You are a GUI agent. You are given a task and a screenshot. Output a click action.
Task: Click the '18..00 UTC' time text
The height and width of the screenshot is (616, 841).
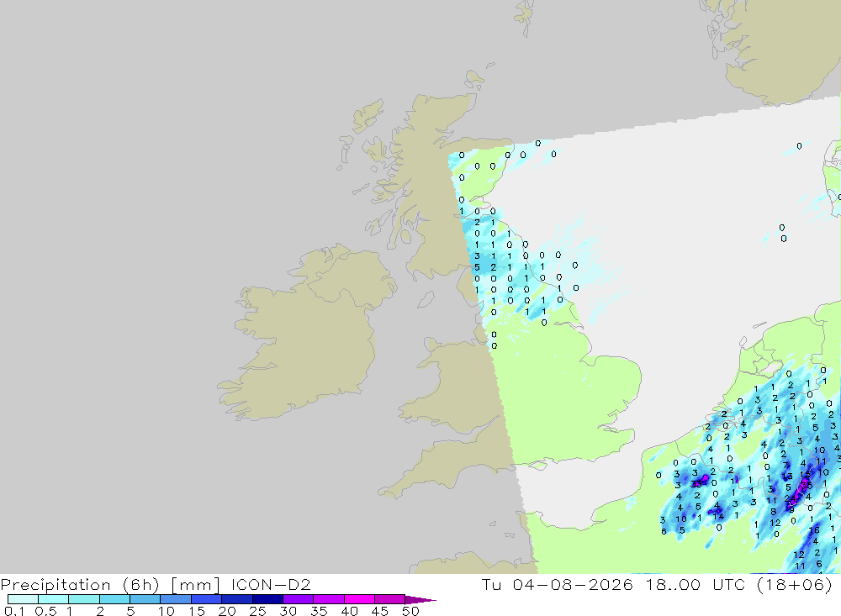click(x=696, y=584)
